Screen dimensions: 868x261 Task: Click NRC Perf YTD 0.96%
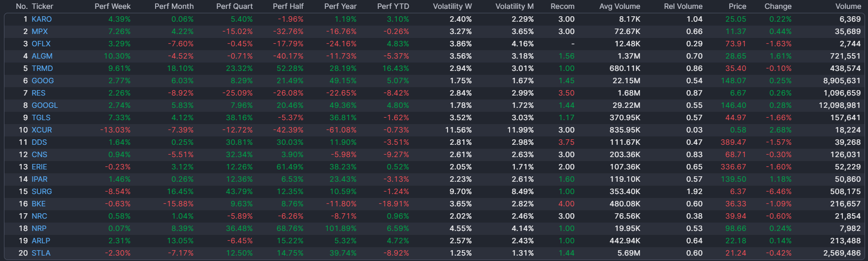(398, 216)
